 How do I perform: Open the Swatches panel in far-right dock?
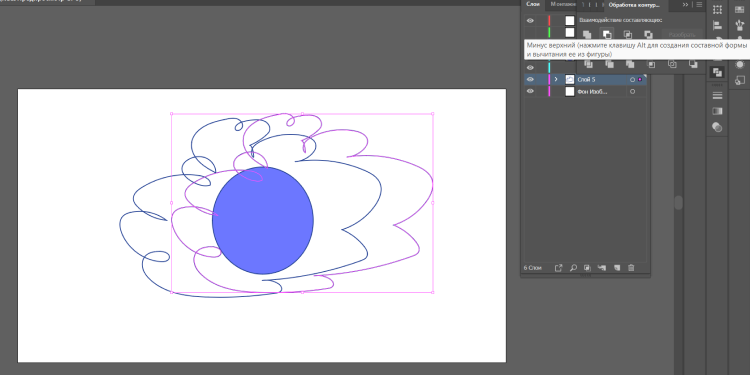[739, 9]
